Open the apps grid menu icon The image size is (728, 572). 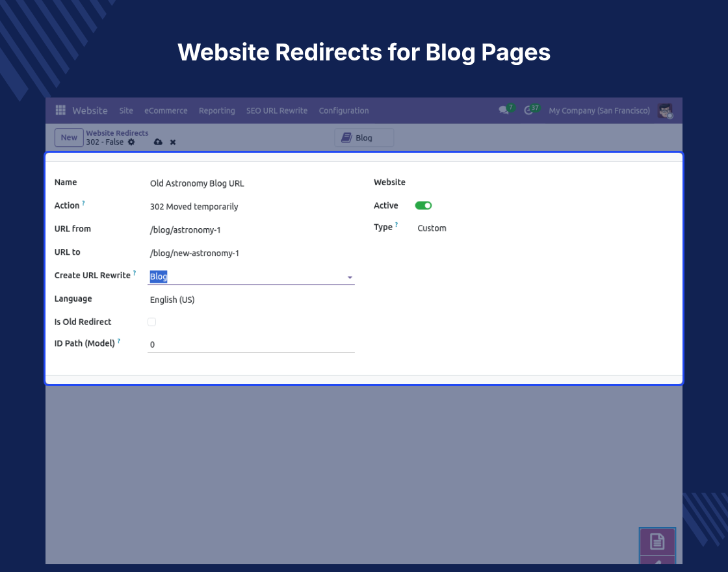[x=60, y=110]
